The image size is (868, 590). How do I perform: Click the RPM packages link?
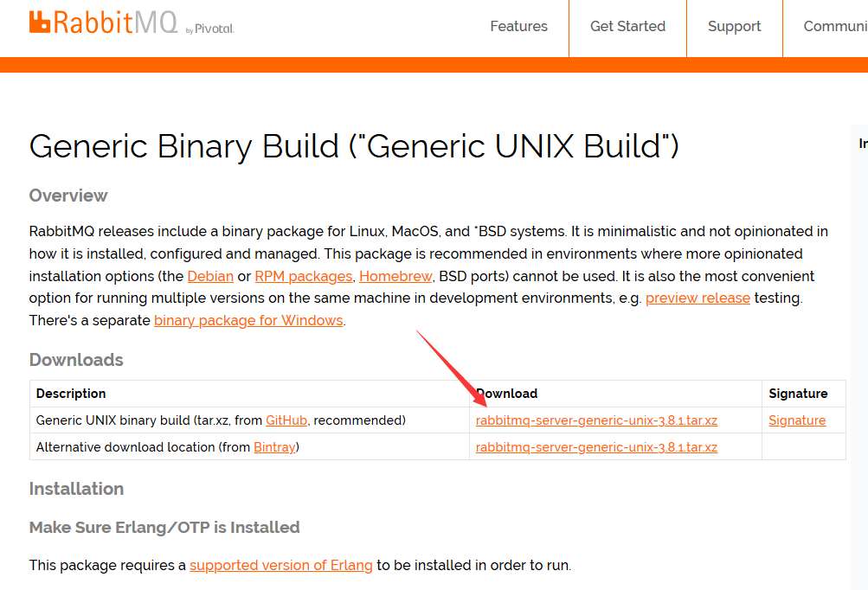pos(303,276)
